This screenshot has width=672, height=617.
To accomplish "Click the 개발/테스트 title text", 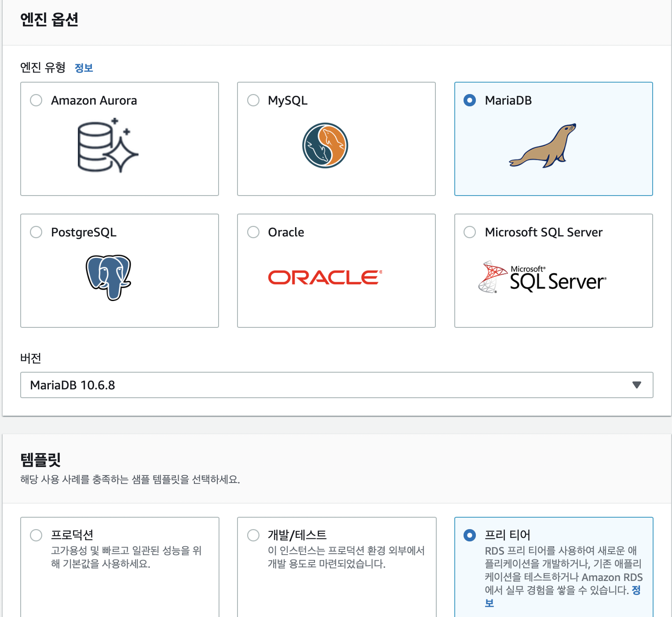I will point(297,535).
